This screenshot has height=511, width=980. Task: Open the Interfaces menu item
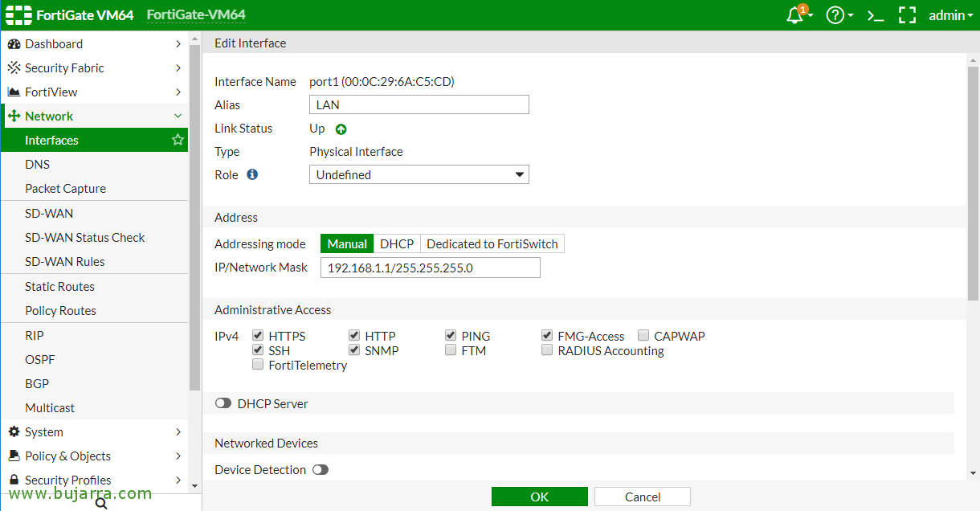click(x=94, y=140)
